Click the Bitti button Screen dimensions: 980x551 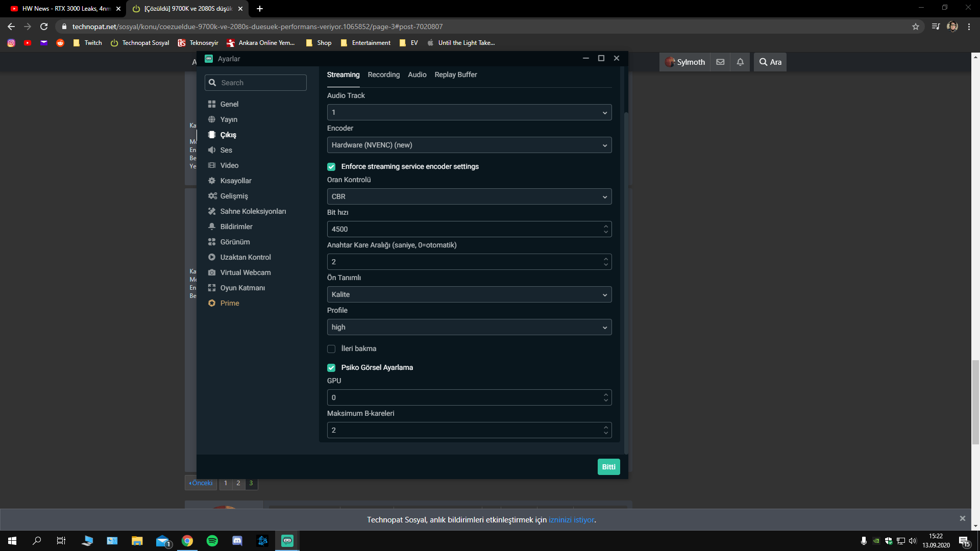[x=608, y=467]
